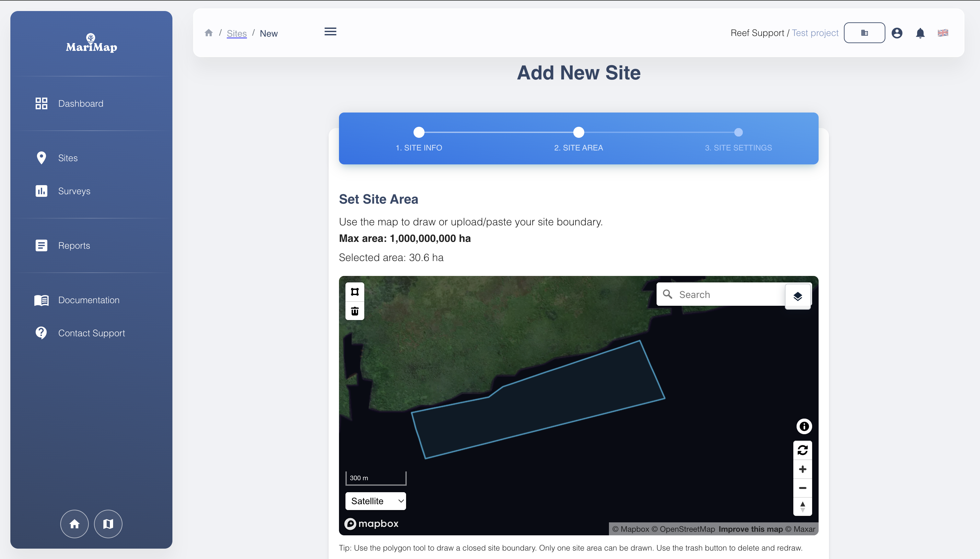Screen dimensions: 980x559
Task: Open the user profile avatar icon
Action: 897,33
